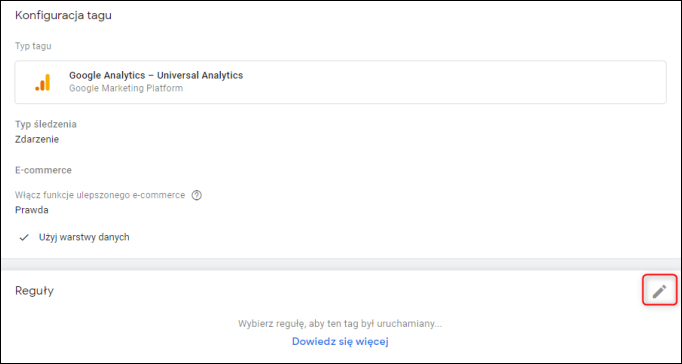Select the Google Analytics – Universal Analytics tag type card
This screenshot has height=364, width=682.
click(x=341, y=82)
